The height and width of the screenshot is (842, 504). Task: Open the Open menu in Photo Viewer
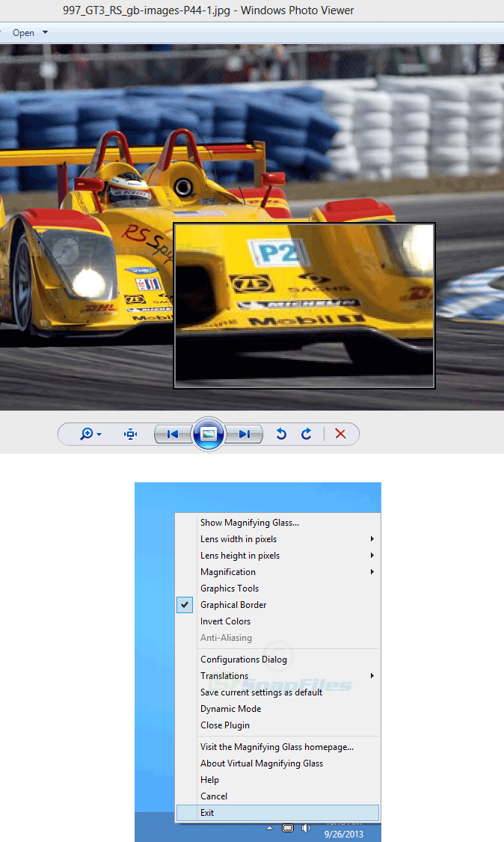click(24, 33)
